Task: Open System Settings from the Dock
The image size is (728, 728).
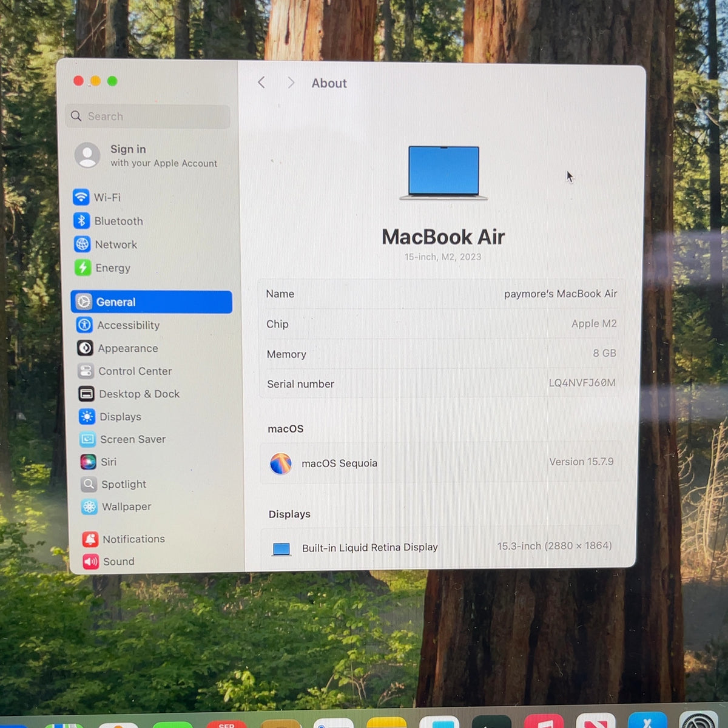Action: click(x=699, y=721)
